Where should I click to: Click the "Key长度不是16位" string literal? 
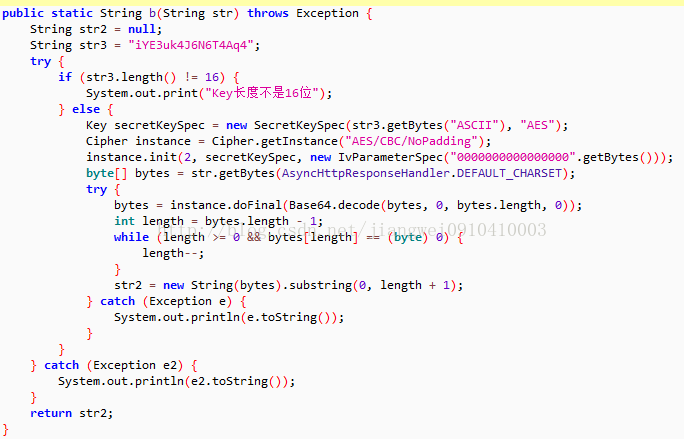click(x=262, y=93)
